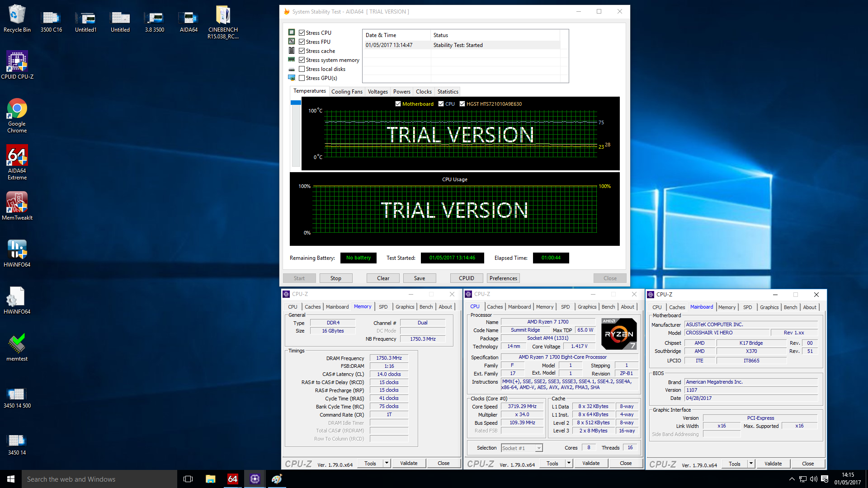Expand Tools arrow in CPU tab CPU-Z window
The width and height of the screenshot is (868, 488).
click(x=569, y=463)
